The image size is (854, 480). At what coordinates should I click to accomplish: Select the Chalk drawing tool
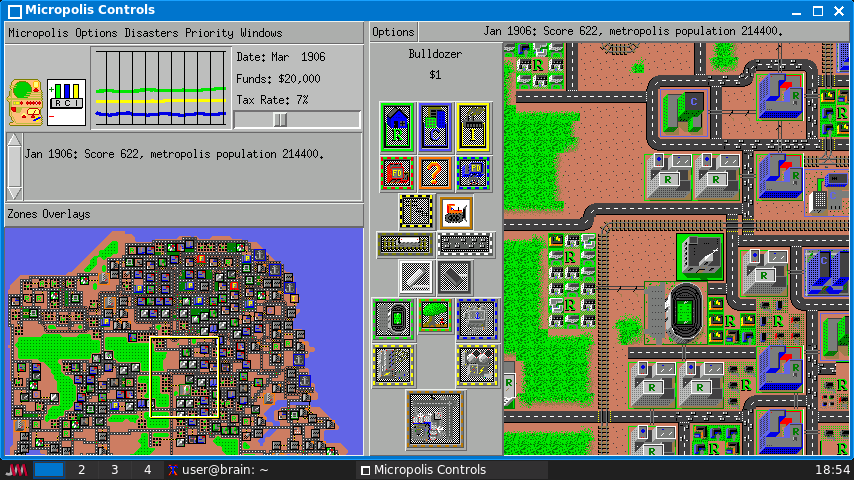pos(416,276)
